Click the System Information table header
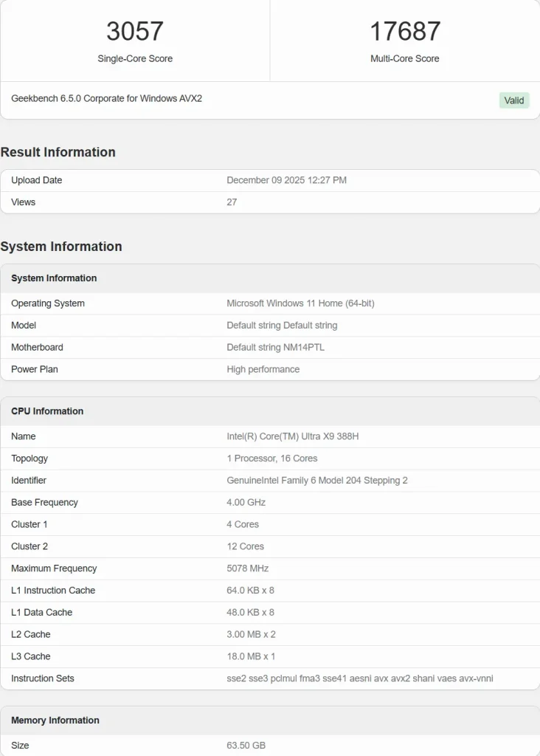The image size is (540, 756). tap(54, 278)
